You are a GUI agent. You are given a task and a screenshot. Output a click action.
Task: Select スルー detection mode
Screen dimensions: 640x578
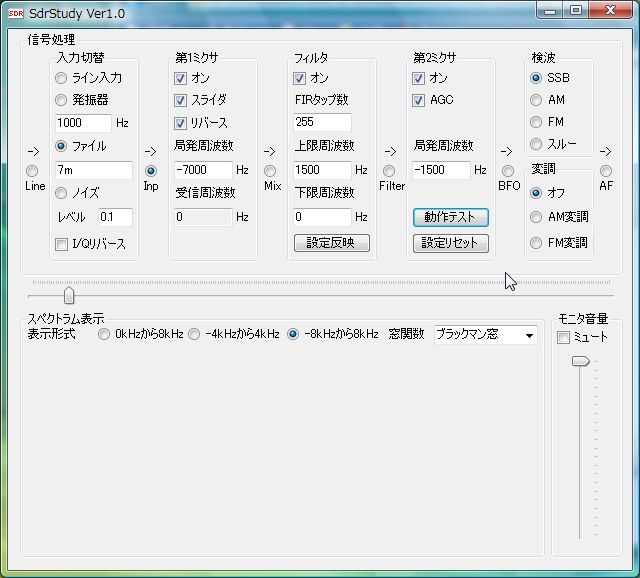536,144
